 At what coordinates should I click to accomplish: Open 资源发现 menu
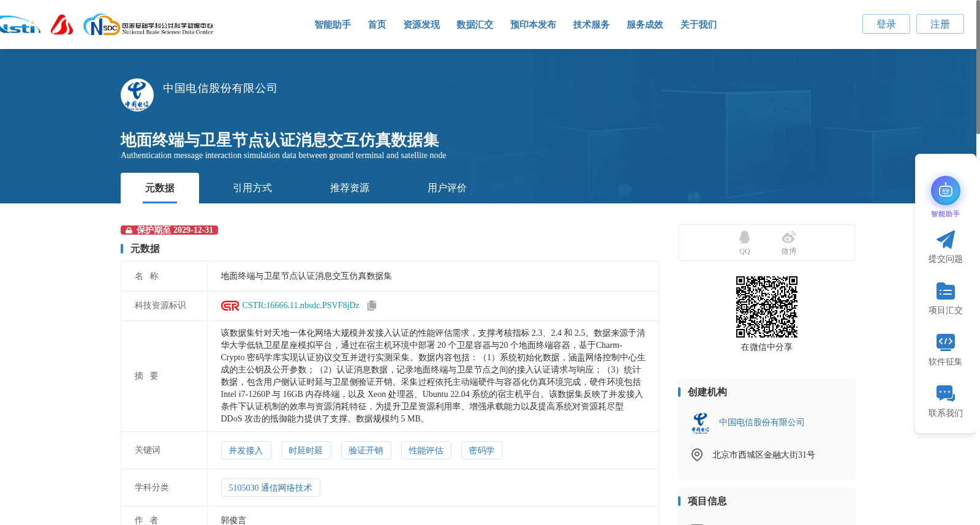click(x=421, y=25)
